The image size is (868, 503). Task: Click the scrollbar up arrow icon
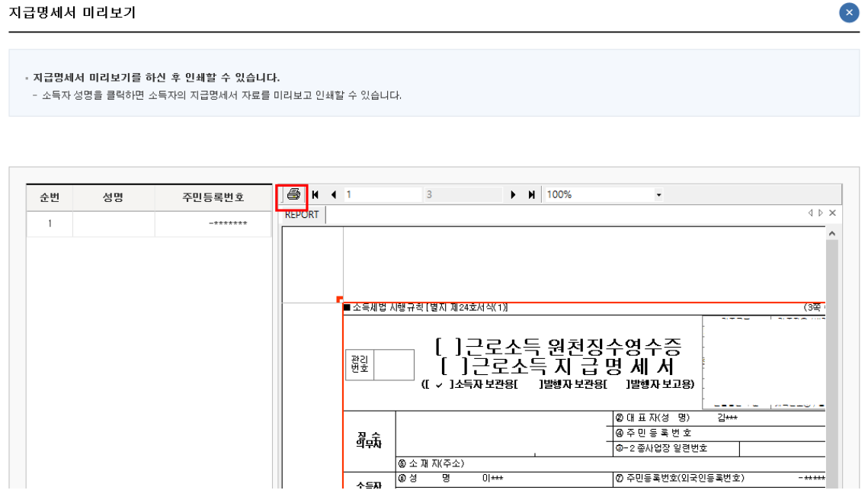[x=831, y=233]
